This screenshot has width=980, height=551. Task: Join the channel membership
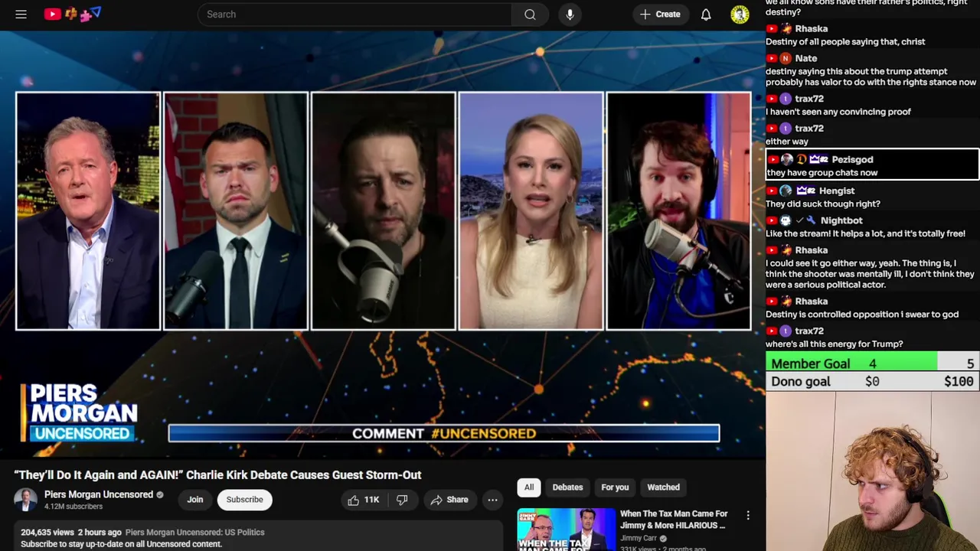click(195, 500)
